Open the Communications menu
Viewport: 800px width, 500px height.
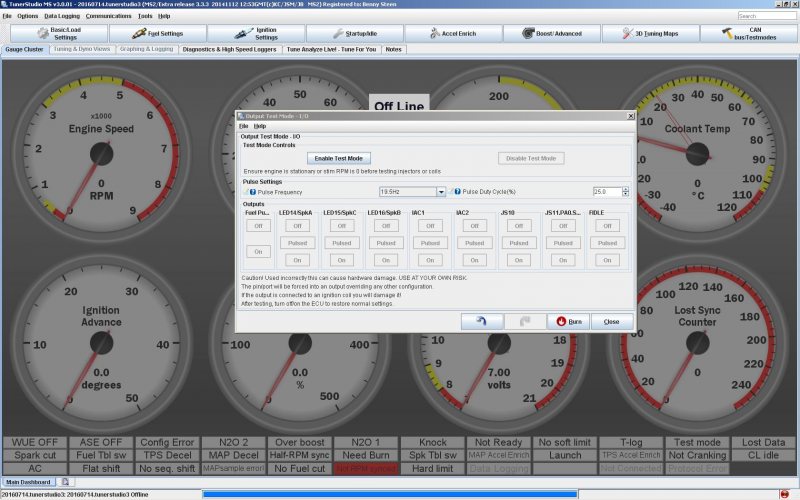(x=108, y=16)
